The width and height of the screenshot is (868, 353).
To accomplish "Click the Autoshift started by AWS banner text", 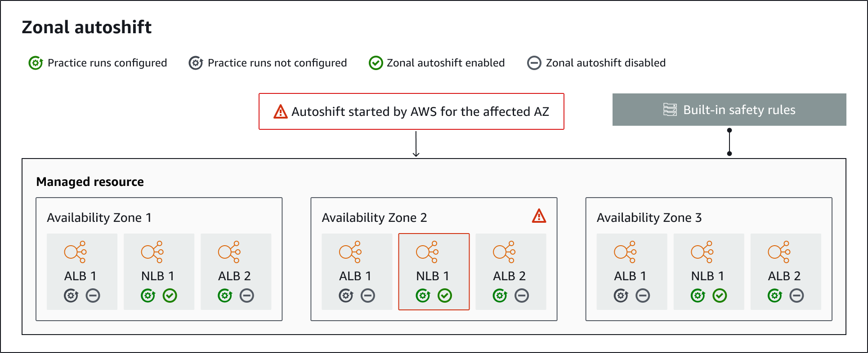I will [x=420, y=111].
